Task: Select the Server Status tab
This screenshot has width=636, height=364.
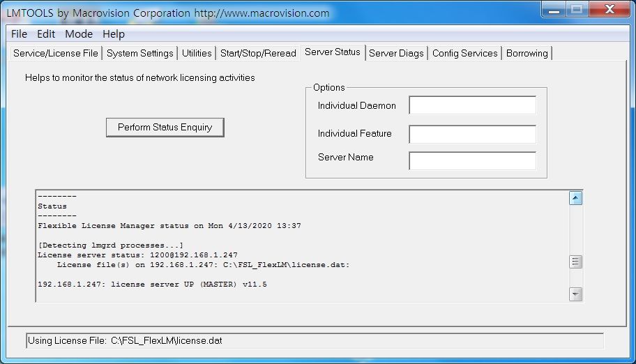Action: [x=333, y=52]
